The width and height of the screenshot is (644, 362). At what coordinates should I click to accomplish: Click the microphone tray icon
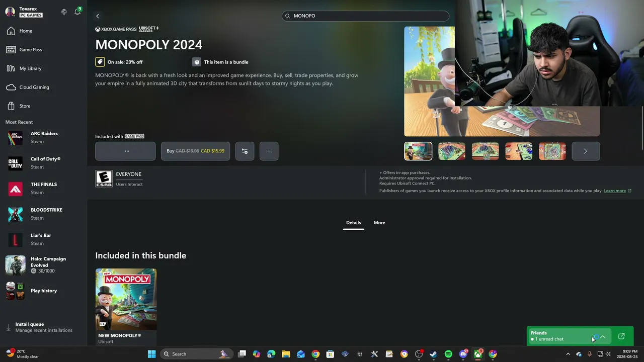click(x=589, y=354)
